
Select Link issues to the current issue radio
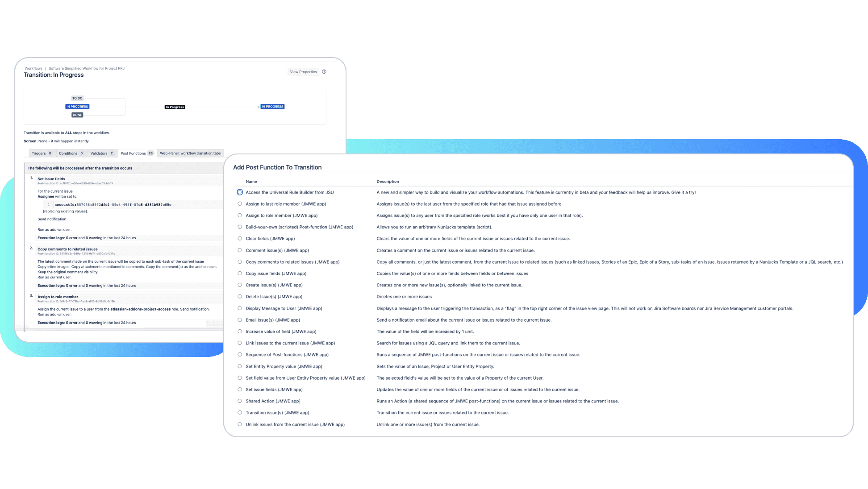[240, 343]
